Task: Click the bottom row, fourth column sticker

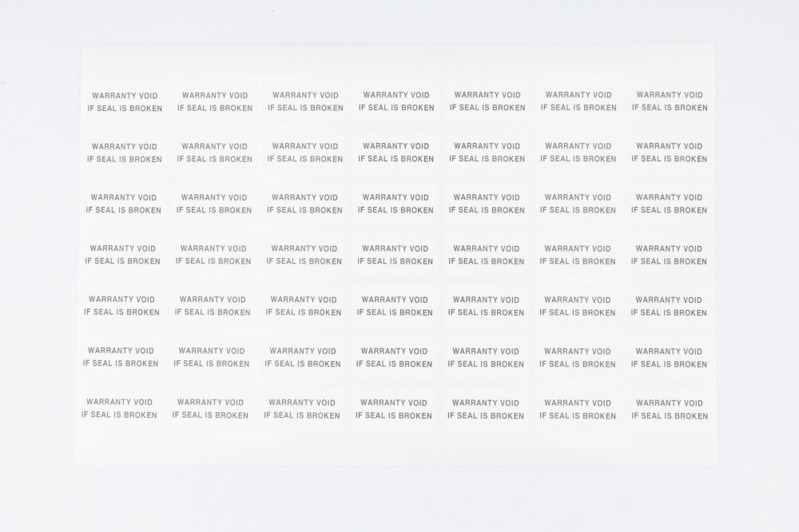Action: (x=394, y=409)
